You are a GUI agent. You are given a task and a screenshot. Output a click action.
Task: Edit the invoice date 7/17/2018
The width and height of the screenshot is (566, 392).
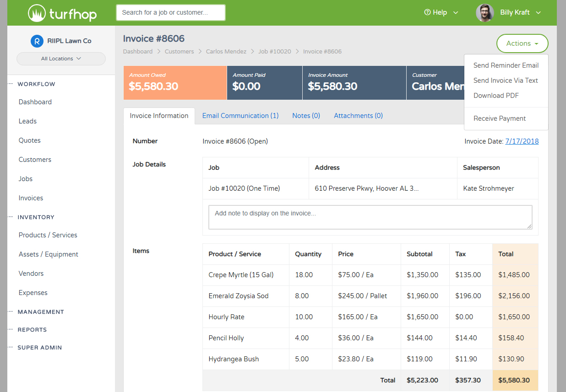522,141
